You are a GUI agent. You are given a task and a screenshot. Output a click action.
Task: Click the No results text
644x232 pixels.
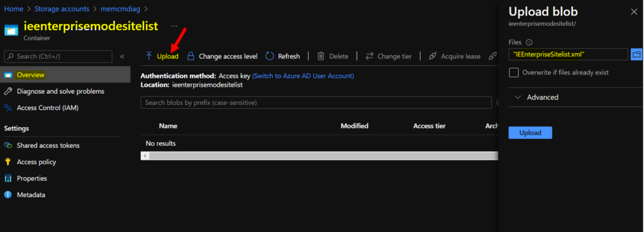[x=160, y=143]
